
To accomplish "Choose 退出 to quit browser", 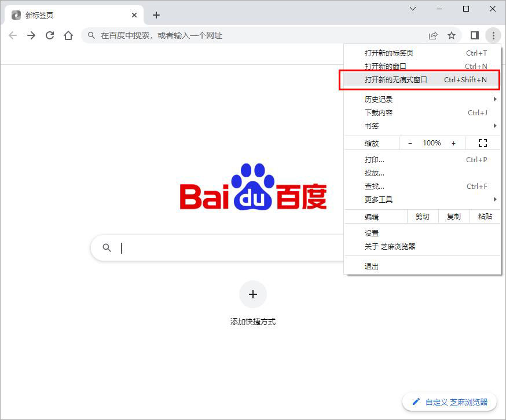I will point(423,266).
